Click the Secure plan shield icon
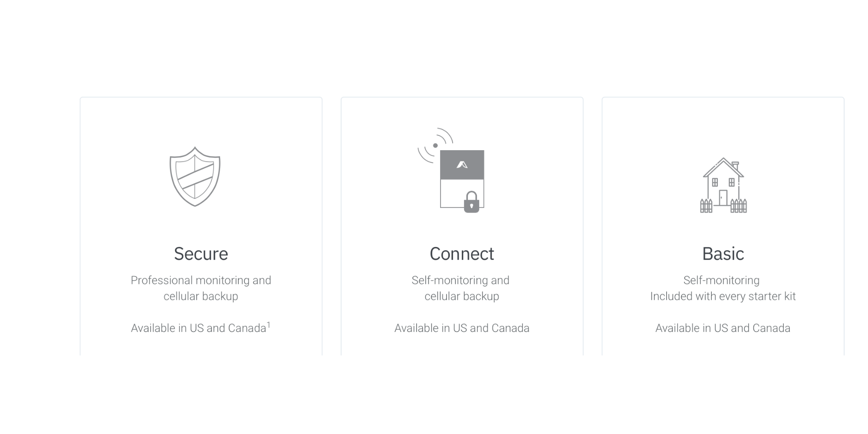This screenshot has height=434, width=868. click(x=195, y=177)
